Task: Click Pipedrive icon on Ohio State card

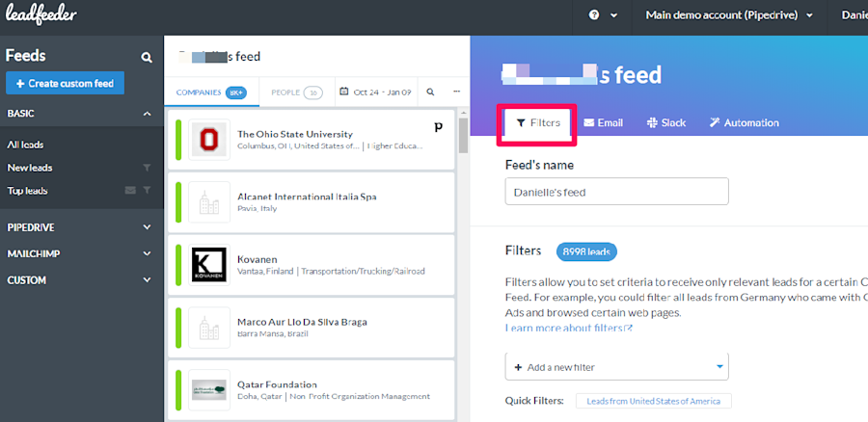Action: pos(439,127)
